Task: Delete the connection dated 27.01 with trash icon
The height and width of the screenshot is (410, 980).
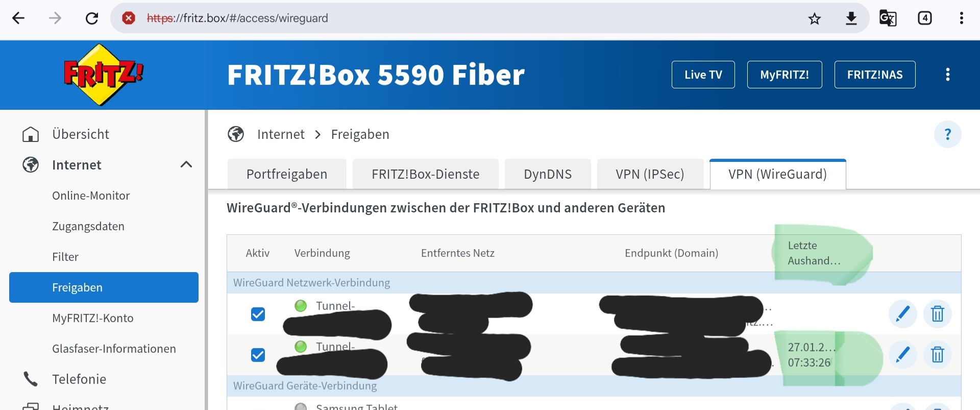Action: 938,354
